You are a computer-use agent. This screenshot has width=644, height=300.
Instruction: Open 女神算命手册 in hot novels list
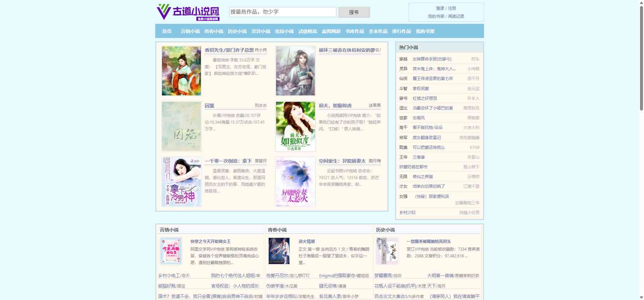(x=432, y=59)
